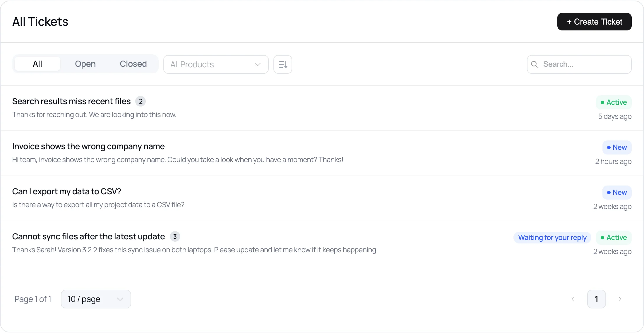The image size is (644, 333).
Task: Click Active badge on sync files ticket
Action: [x=614, y=238]
